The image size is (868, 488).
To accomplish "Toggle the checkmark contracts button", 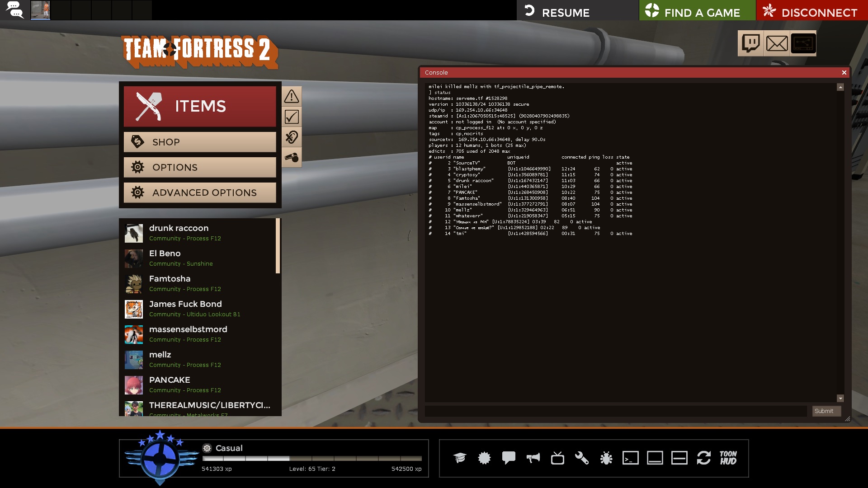I will point(292,117).
